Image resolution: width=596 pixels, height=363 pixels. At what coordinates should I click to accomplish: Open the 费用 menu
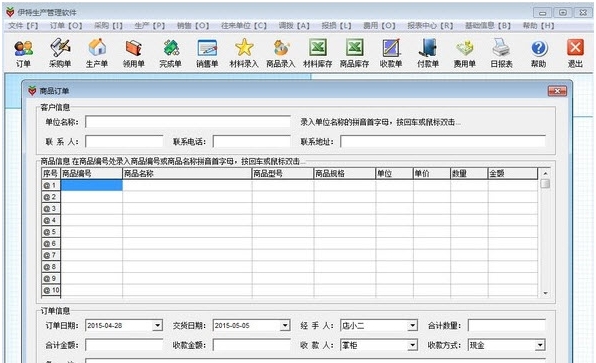(x=379, y=25)
